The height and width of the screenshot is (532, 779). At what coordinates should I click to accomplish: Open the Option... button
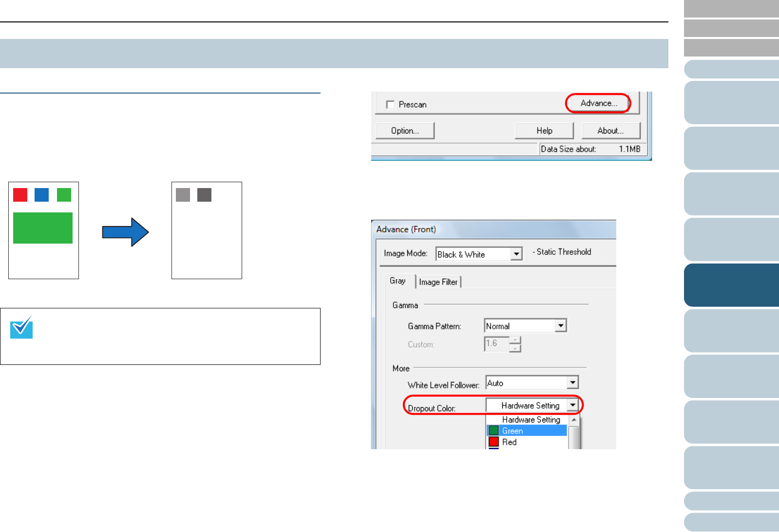click(405, 131)
